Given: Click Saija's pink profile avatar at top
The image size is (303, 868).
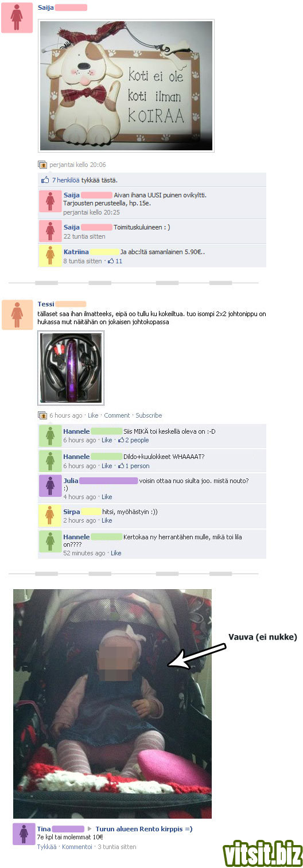Looking at the screenshot, I should pos(17,17).
